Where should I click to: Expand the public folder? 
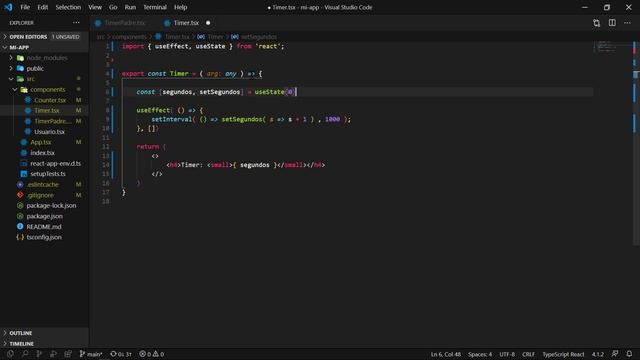[44, 69]
